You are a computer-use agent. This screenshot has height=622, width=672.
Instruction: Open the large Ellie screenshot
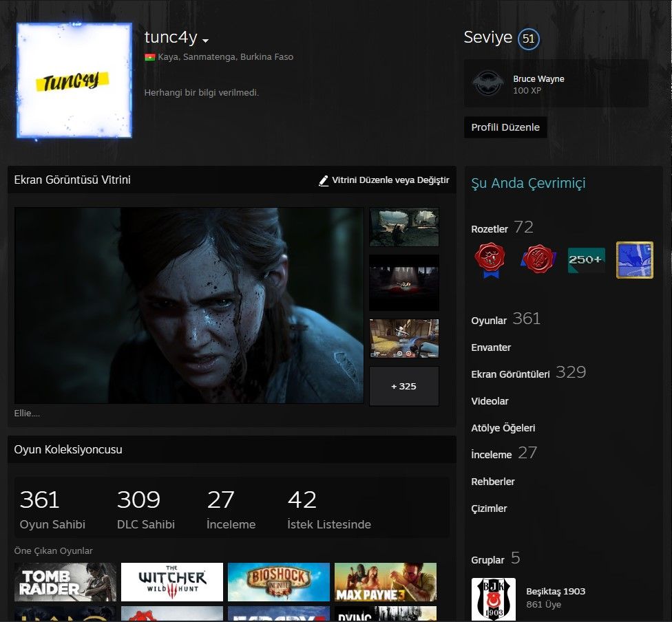point(189,305)
